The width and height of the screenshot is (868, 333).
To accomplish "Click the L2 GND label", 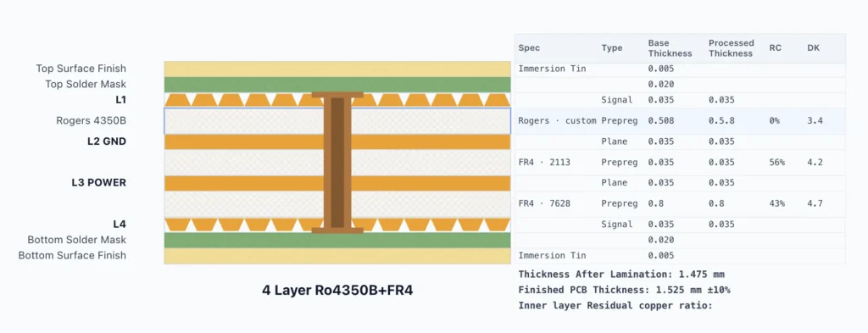I will tap(107, 141).
